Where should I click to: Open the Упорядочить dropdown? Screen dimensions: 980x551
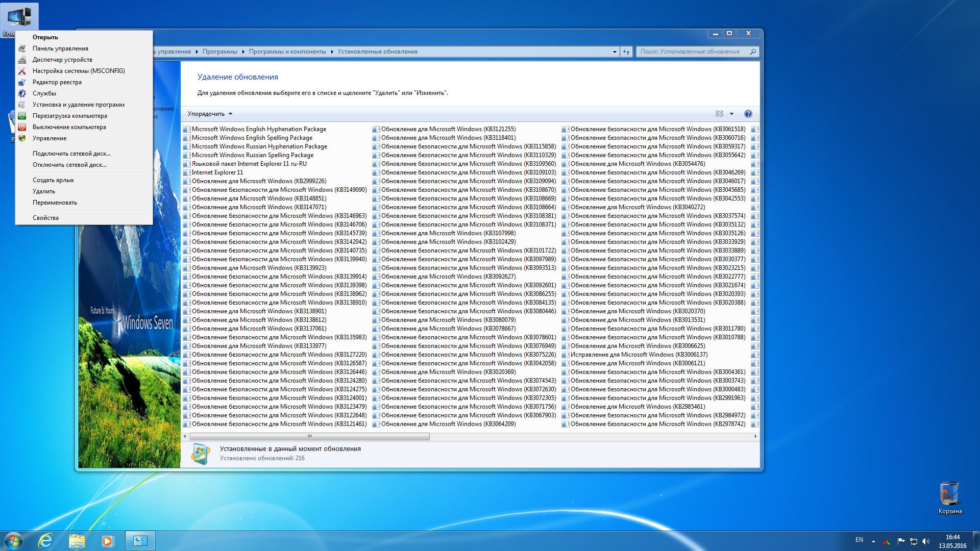[x=210, y=114]
